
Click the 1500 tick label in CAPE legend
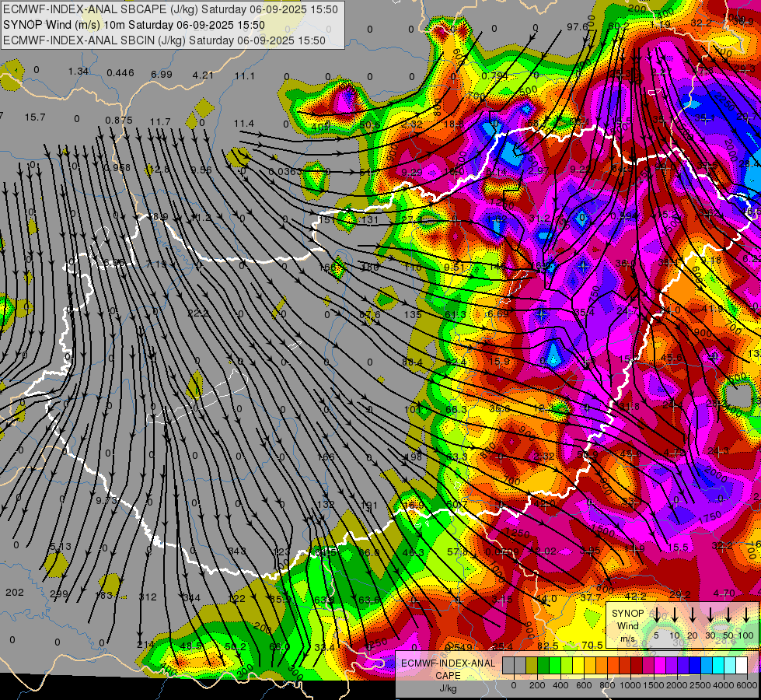[654, 685]
